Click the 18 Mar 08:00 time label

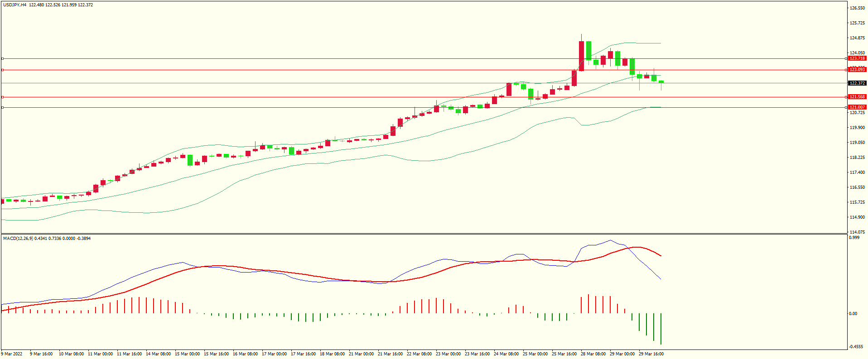click(x=332, y=354)
